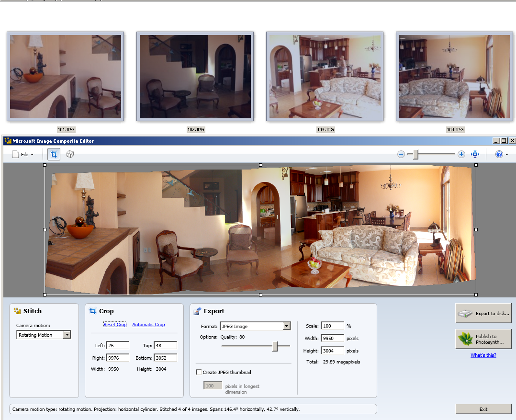Click the Export panel heading icon
Screen dimensions: 516x420
(197, 311)
